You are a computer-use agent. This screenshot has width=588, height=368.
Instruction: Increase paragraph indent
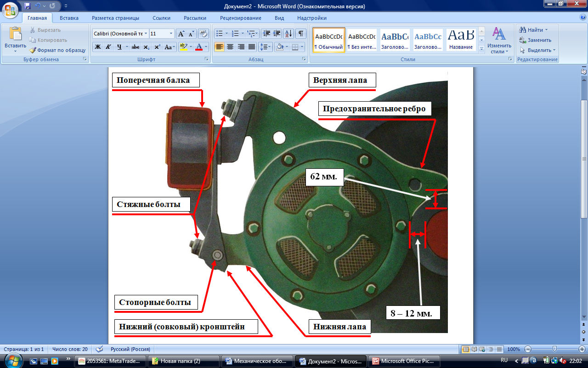coord(277,34)
